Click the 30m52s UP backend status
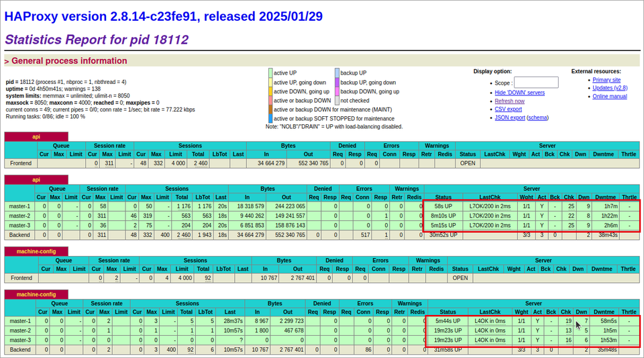The image size is (644, 358). click(x=443, y=235)
